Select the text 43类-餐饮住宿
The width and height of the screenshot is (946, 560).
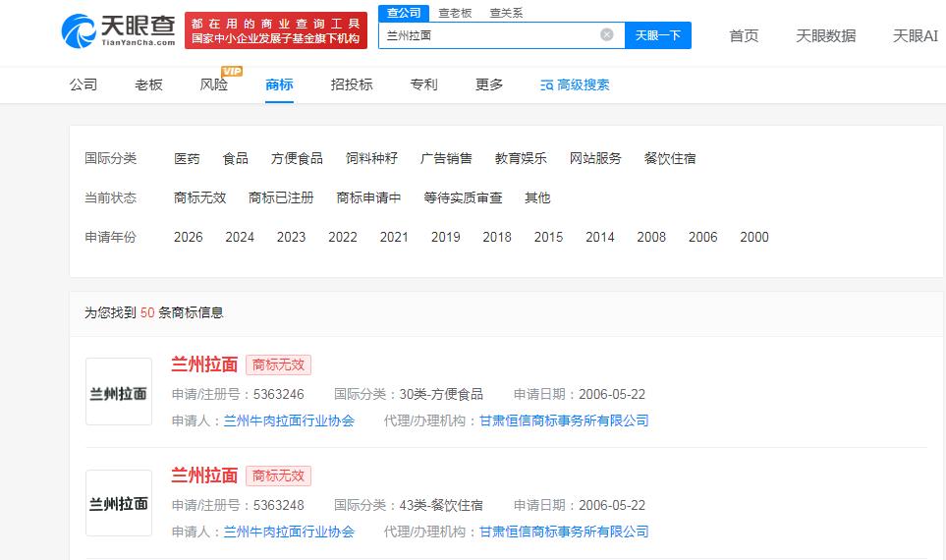(441, 506)
